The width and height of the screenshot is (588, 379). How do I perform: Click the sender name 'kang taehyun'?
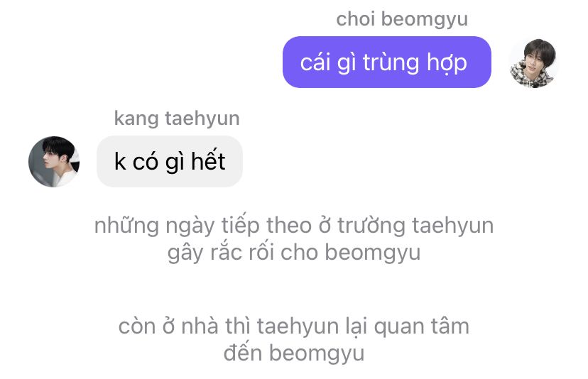pos(177,119)
